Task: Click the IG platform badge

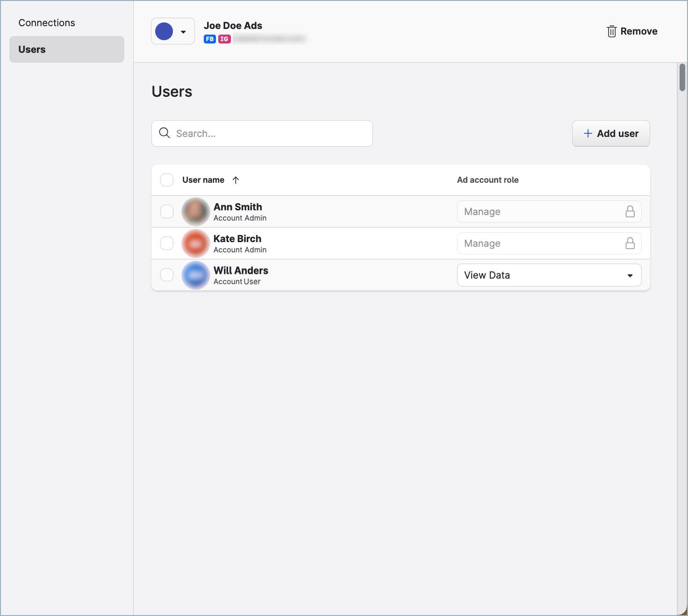Action: [x=224, y=39]
